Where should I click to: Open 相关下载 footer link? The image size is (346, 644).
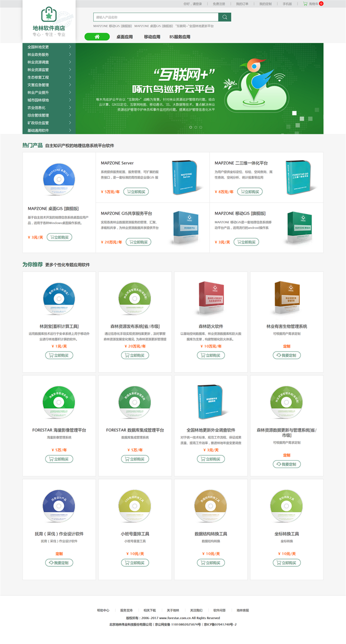(150, 610)
